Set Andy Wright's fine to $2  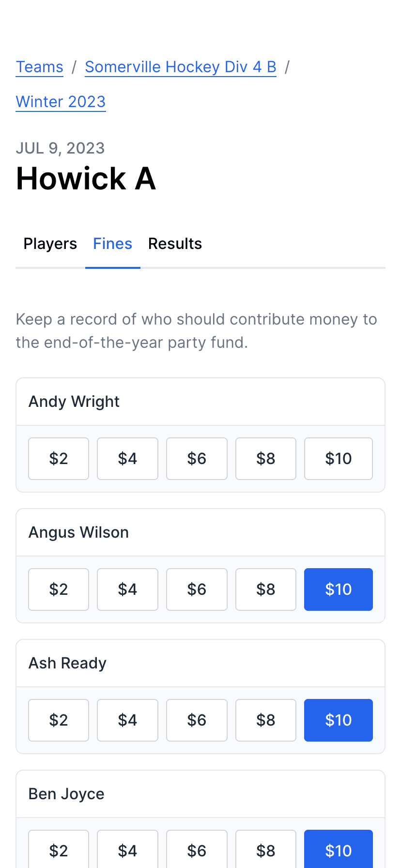tap(59, 459)
